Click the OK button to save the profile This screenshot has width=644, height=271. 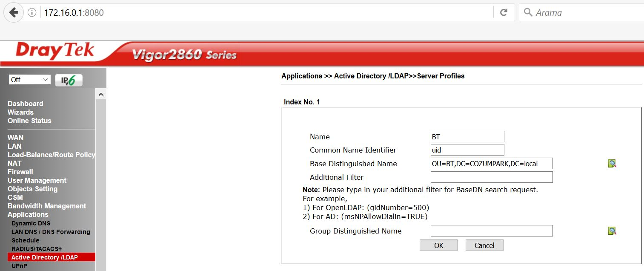438,245
